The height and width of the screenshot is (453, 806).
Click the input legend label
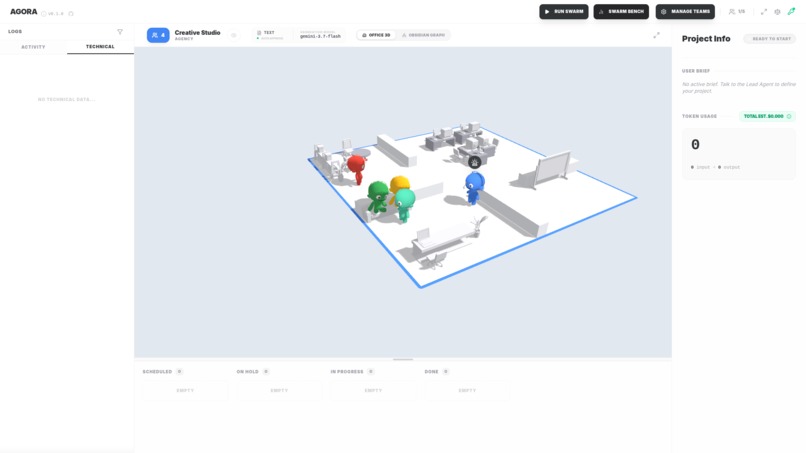click(704, 167)
